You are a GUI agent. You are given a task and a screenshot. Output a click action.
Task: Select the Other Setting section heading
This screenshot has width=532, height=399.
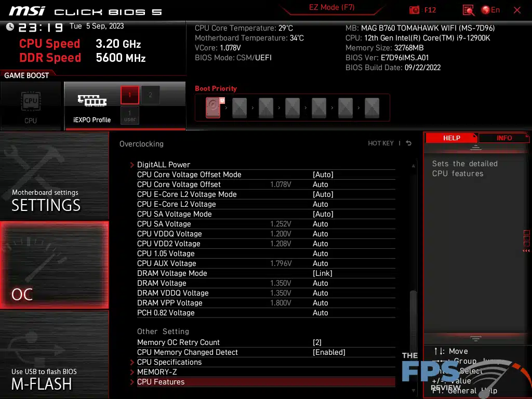(x=163, y=331)
